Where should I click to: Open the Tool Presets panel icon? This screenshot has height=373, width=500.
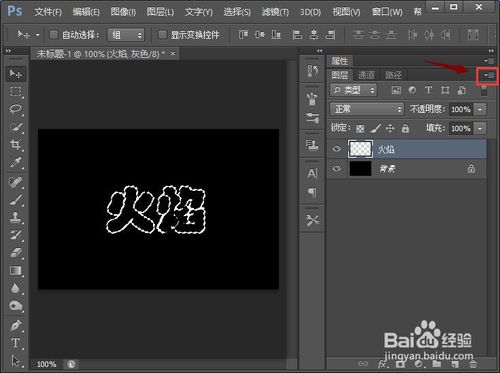[312, 220]
